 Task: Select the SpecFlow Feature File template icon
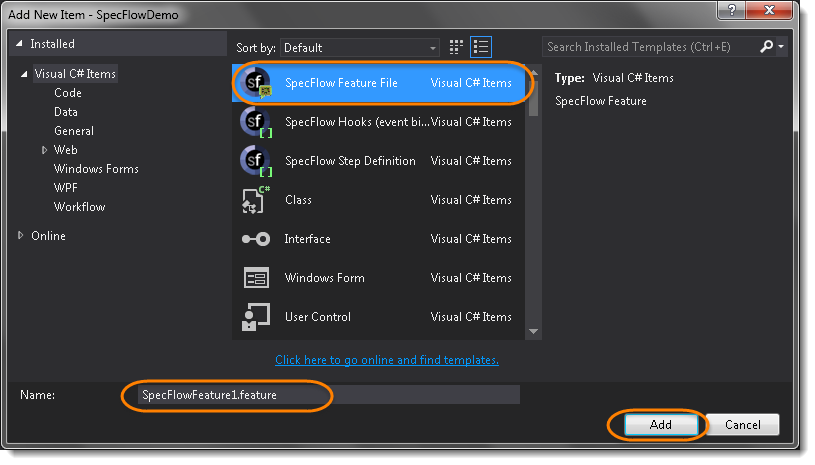pos(255,83)
